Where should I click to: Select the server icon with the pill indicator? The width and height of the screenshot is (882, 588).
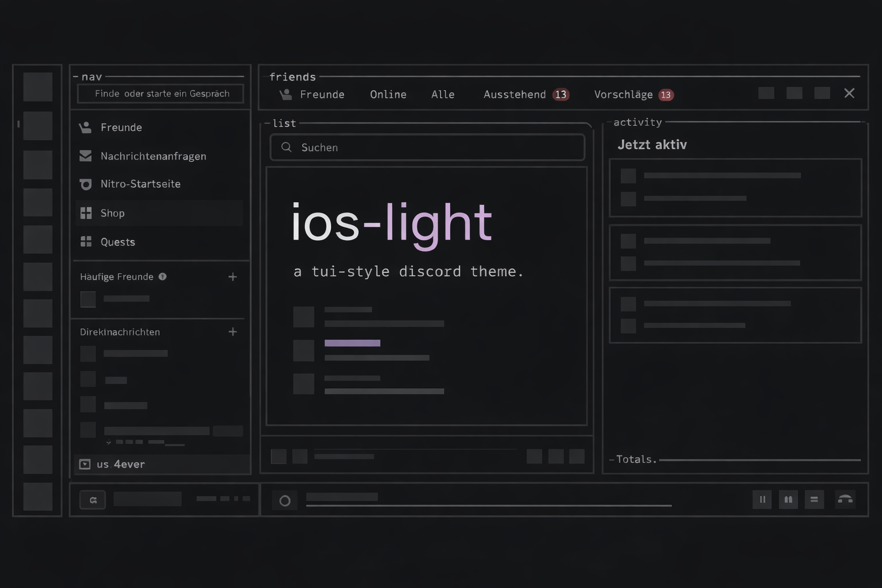[38, 126]
